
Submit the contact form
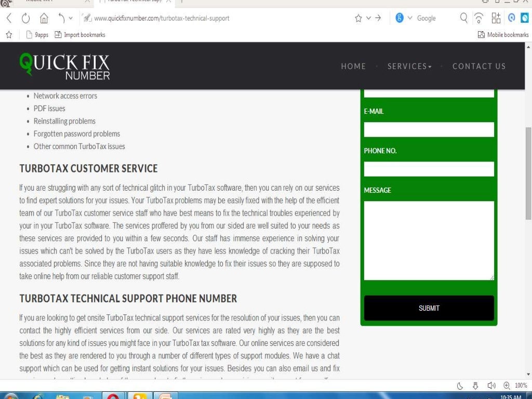tap(429, 308)
